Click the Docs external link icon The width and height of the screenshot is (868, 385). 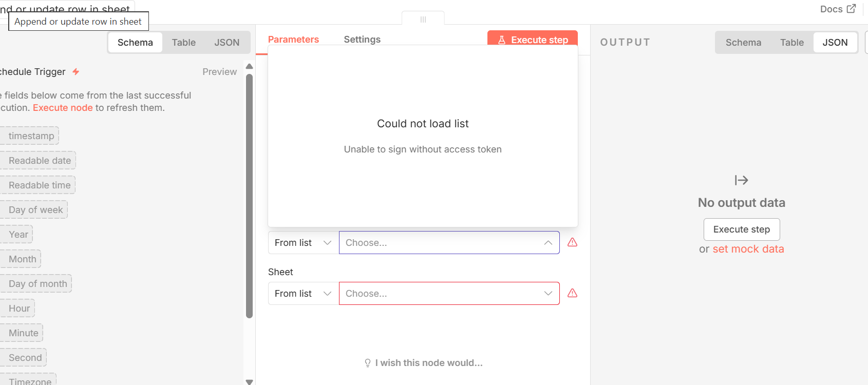[851, 9]
